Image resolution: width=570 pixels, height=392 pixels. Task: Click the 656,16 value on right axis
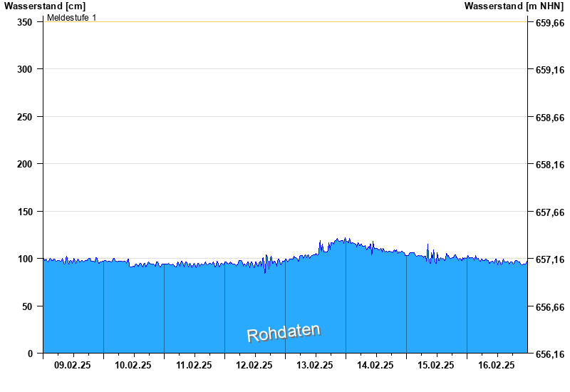click(x=550, y=354)
